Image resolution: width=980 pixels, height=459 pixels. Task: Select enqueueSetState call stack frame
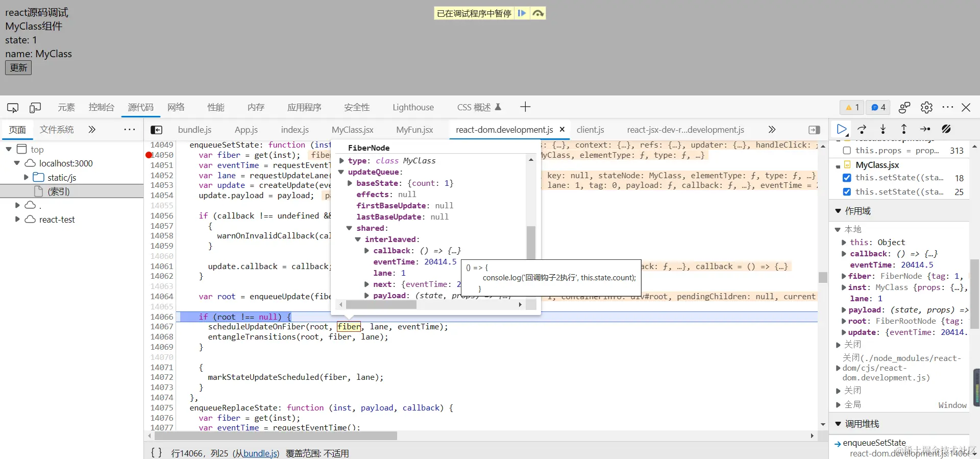[x=874, y=443]
